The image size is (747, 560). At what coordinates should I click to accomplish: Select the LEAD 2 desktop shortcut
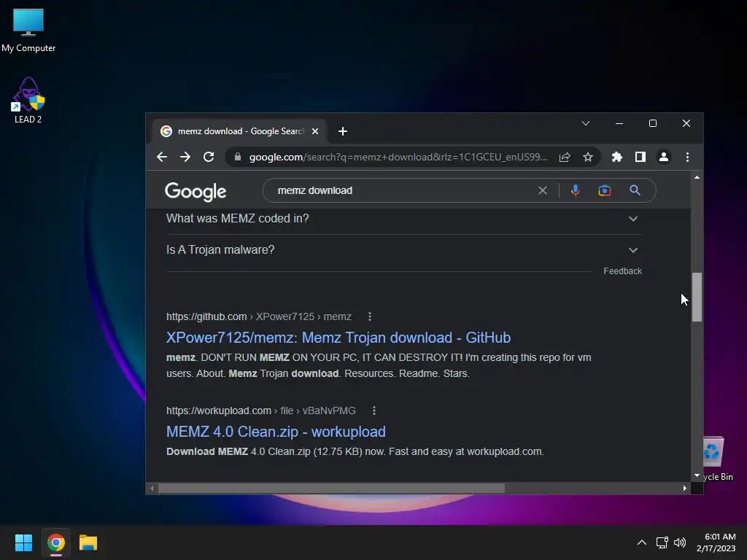[28, 101]
